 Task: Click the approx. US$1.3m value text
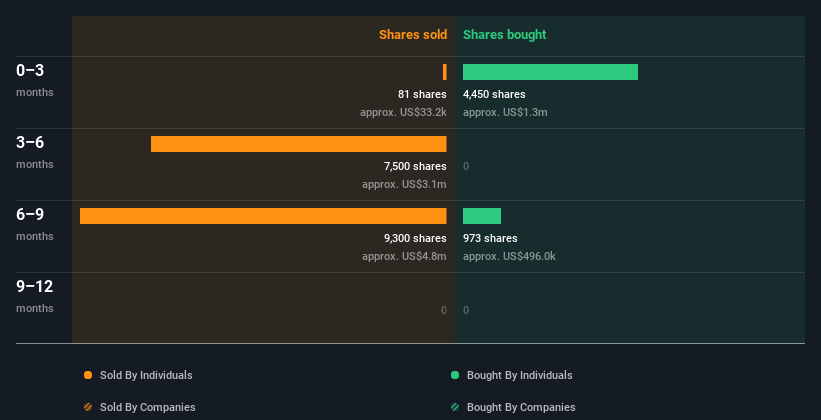(x=505, y=112)
